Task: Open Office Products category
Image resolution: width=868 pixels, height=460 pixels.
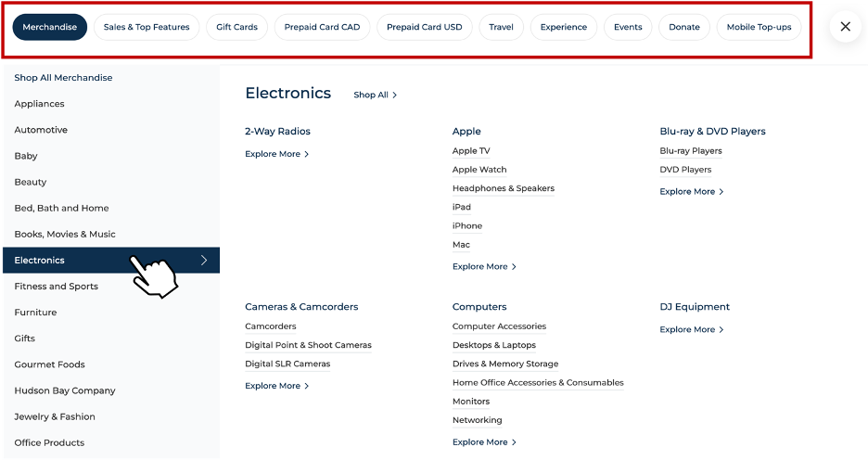Action: pos(49,442)
